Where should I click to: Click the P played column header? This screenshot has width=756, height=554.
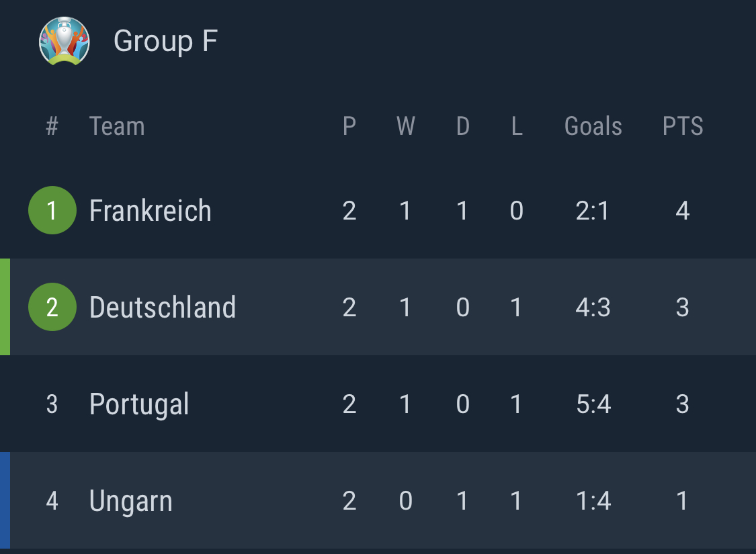[349, 126]
